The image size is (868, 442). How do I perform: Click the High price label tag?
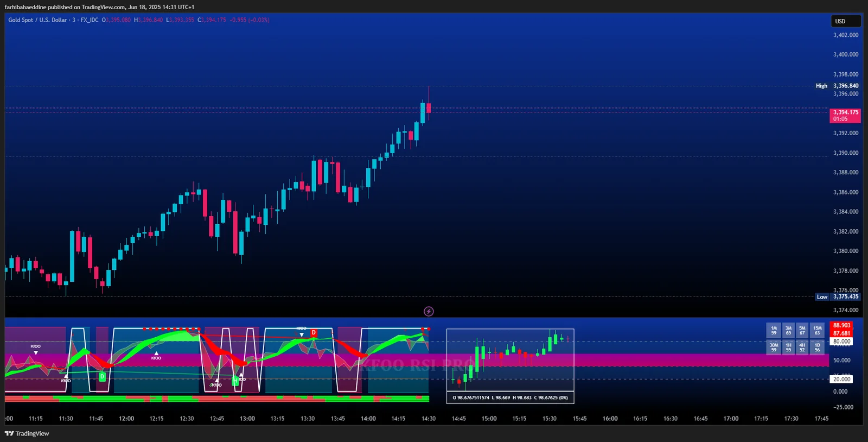[x=821, y=86]
